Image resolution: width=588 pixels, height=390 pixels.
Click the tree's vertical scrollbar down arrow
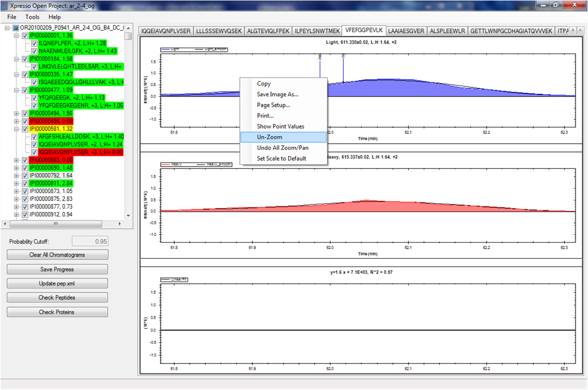tap(130, 216)
